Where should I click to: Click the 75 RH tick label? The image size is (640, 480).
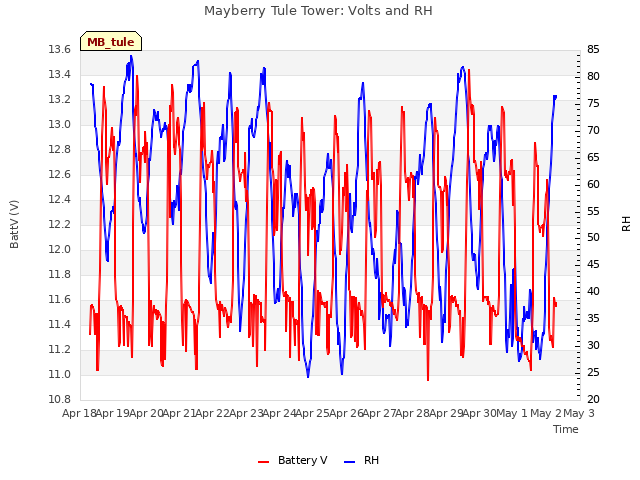click(593, 104)
